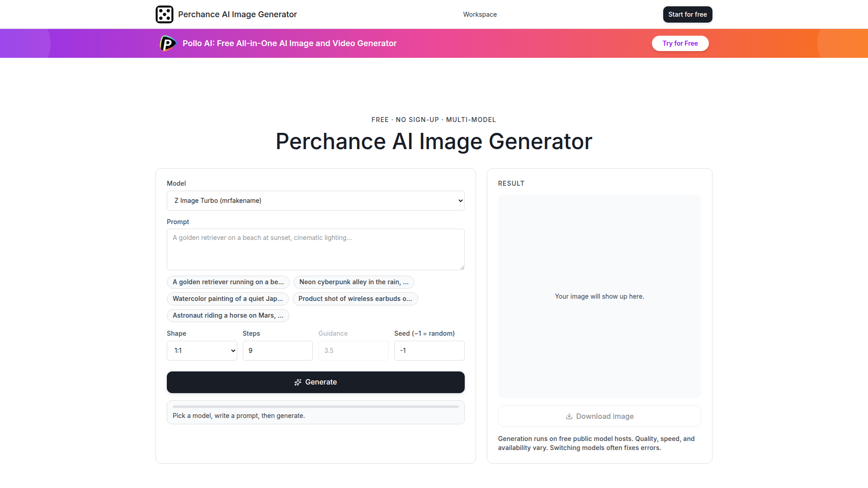
Task: Click the sparkle icon on Generate button
Action: (298, 382)
